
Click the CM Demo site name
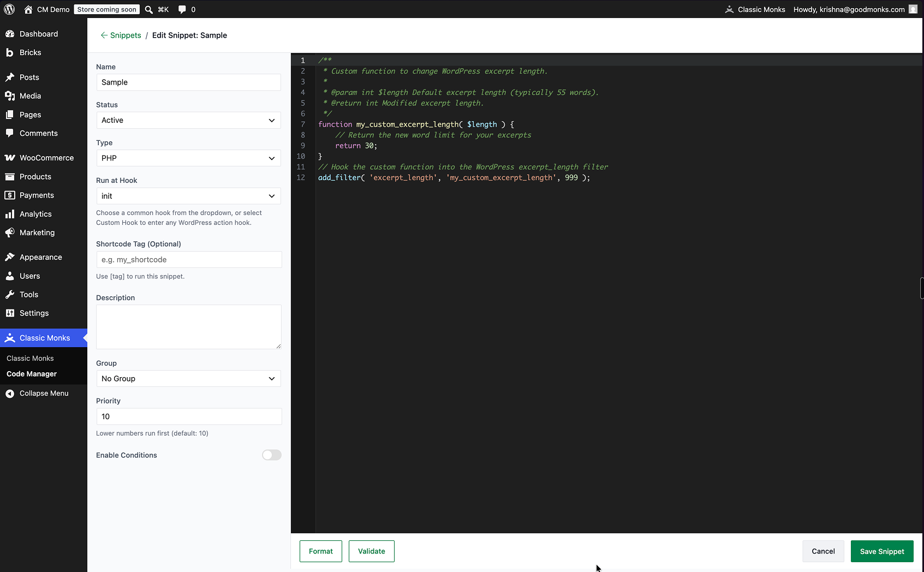pyautogui.click(x=53, y=9)
